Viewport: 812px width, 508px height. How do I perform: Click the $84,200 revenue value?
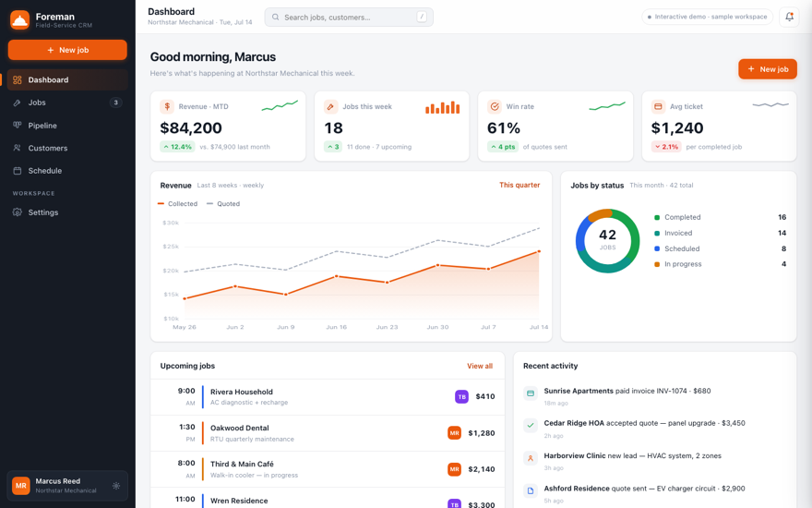click(x=191, y=128)
